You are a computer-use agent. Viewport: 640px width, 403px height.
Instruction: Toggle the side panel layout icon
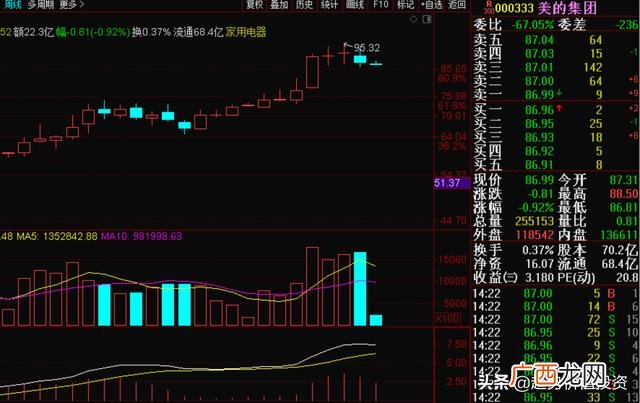point(427,19)
